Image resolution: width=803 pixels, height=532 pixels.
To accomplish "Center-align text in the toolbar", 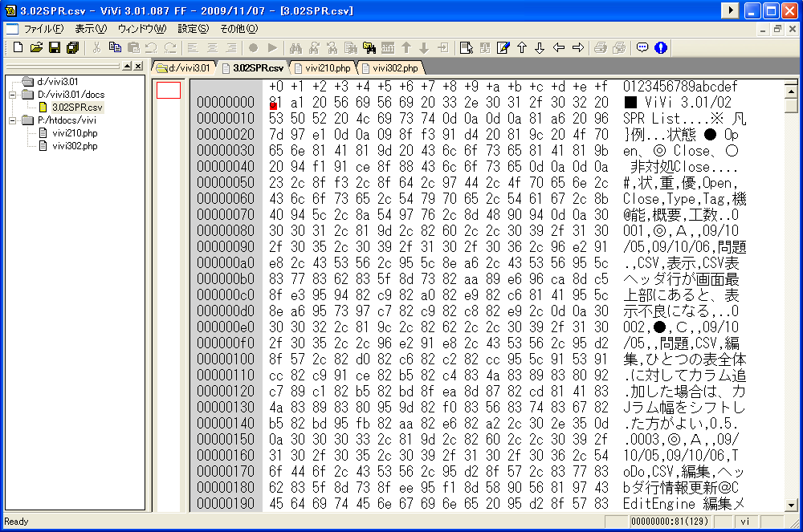I will pyautogui.click(x=212, y=47).
